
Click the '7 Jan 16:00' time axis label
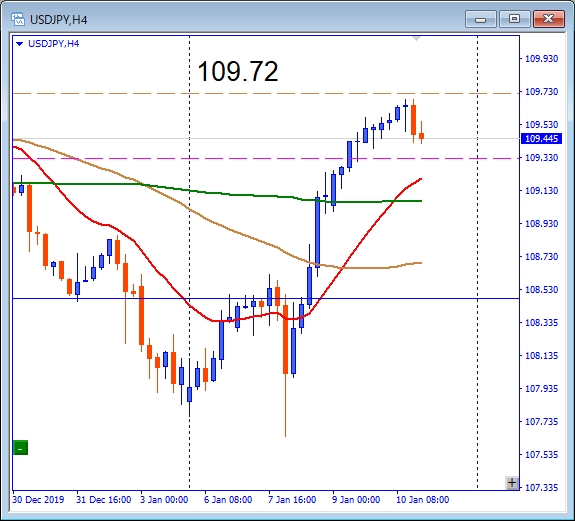tap(292, 500)
